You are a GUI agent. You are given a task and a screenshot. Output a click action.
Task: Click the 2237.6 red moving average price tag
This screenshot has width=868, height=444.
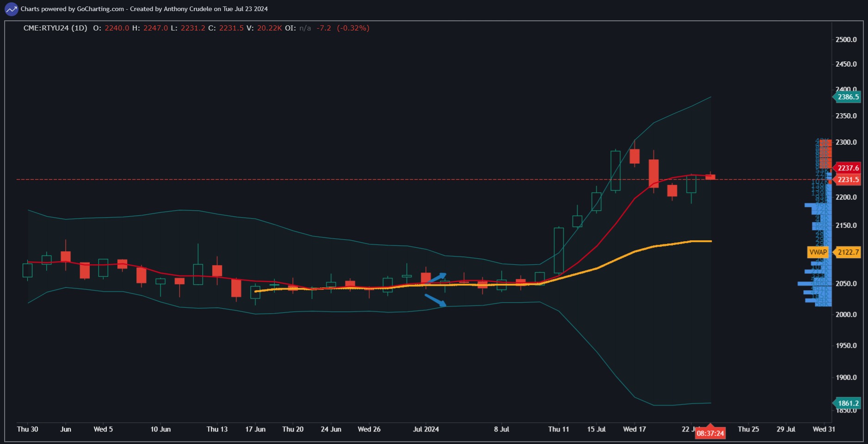[847, 168]
